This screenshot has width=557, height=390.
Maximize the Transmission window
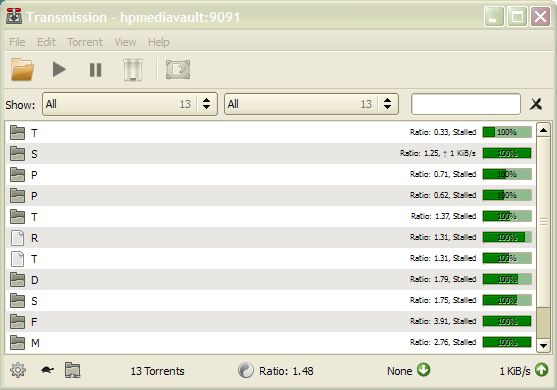coord(517,17)
